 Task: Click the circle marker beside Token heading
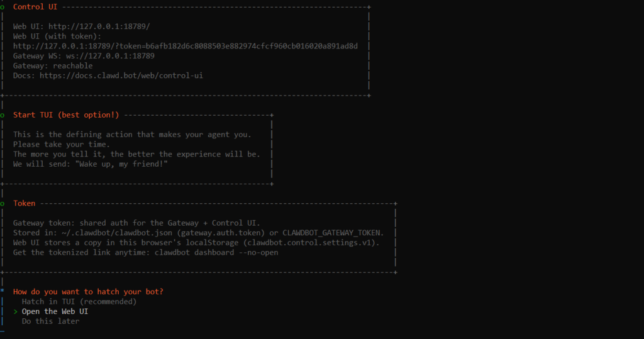(x=3, y=204)
